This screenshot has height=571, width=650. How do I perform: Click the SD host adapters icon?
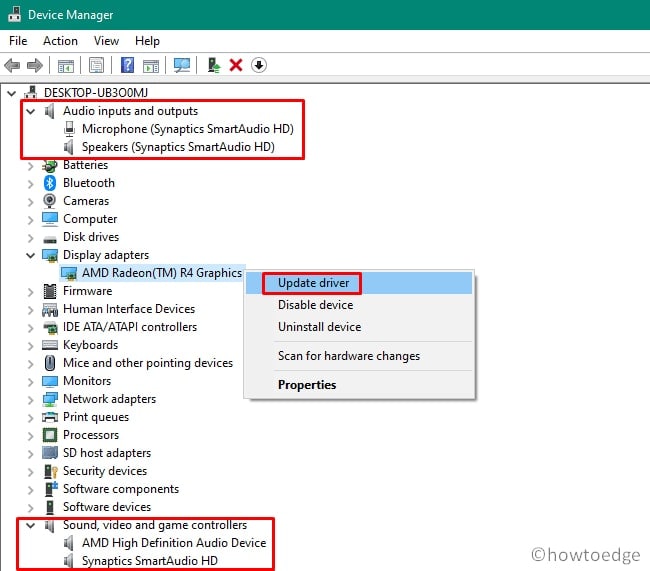pyautogui.click(x=50, y=453)
